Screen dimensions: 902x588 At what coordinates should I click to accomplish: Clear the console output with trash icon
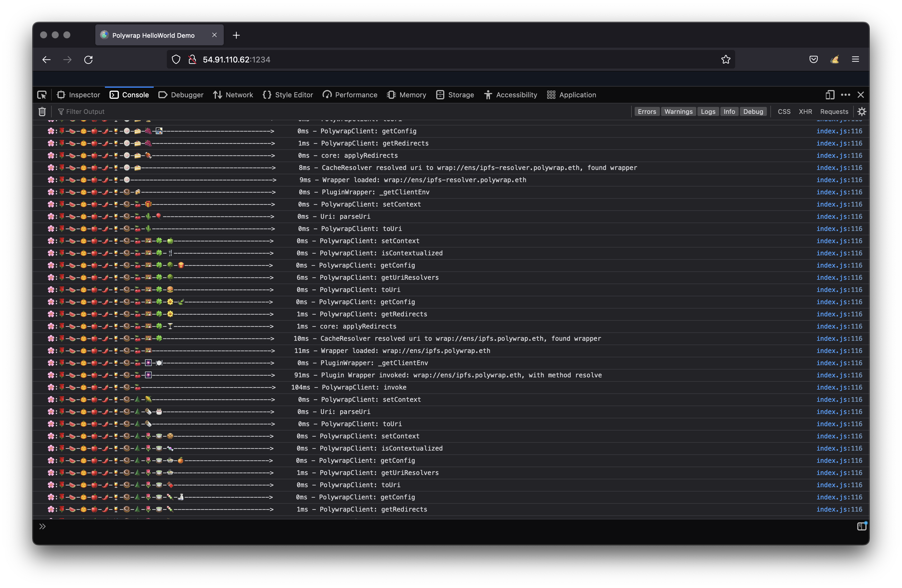click(42, 111)
